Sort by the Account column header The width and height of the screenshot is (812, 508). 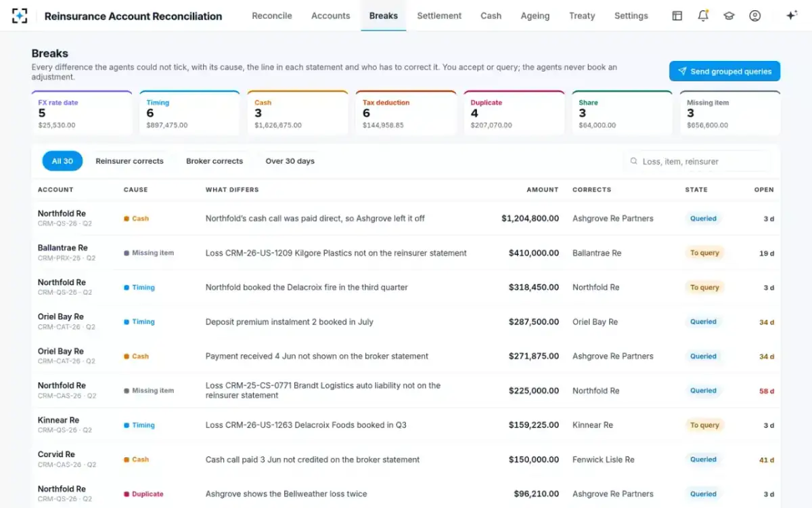pyautogui.click(x=55, y=190)
